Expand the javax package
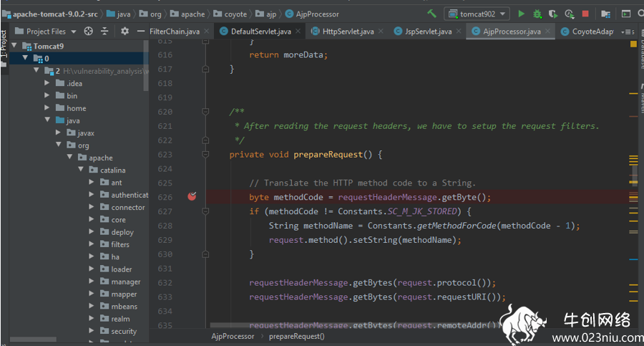This screenshot has width=644, height=346. (x=58, y=132)
